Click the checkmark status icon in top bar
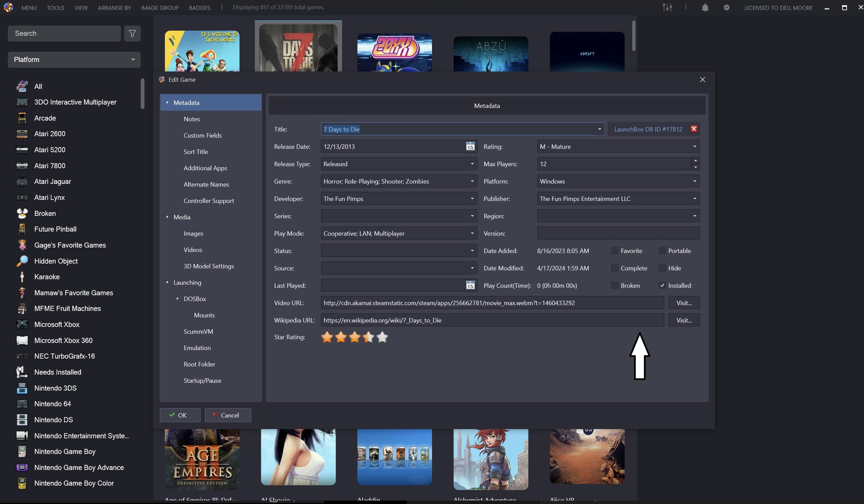The image size is (864, 504). [726, 7]
